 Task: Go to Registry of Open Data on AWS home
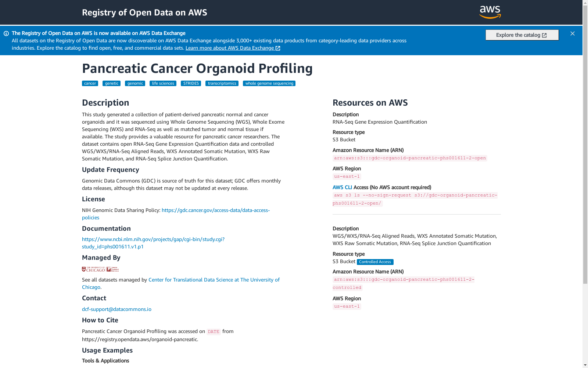pos(144,13)
